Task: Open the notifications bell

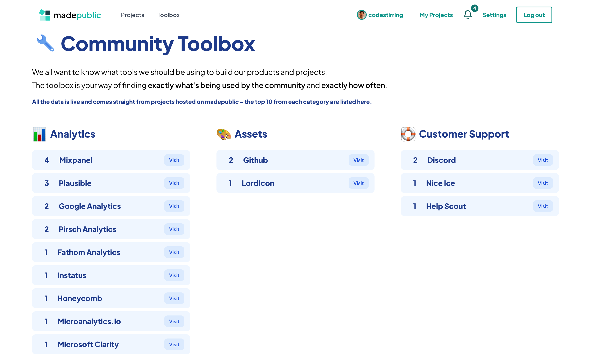Action: [x=468, y=15]
